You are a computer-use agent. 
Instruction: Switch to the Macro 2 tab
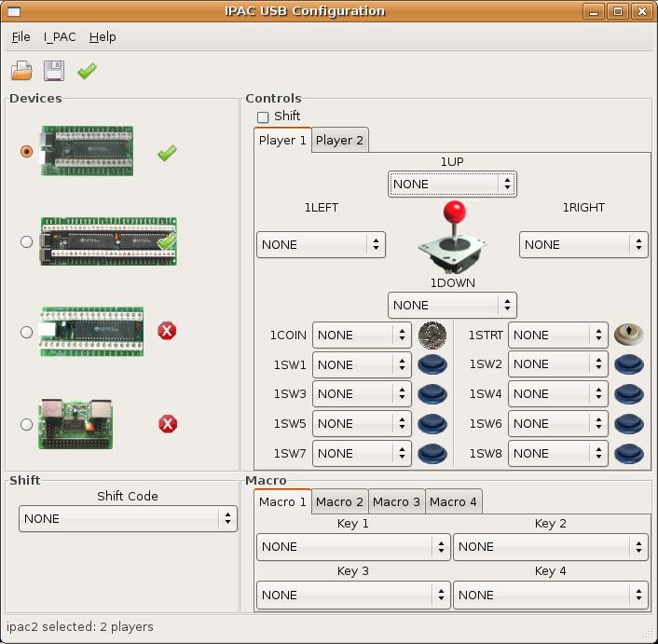[x=339, y=501]
